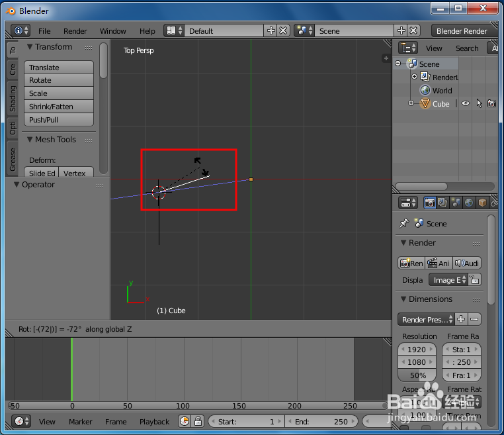The height and width of the screenshot is (435, 504).
Task: Pin the properties context with pin icon
Action: [x=403, y=223]
